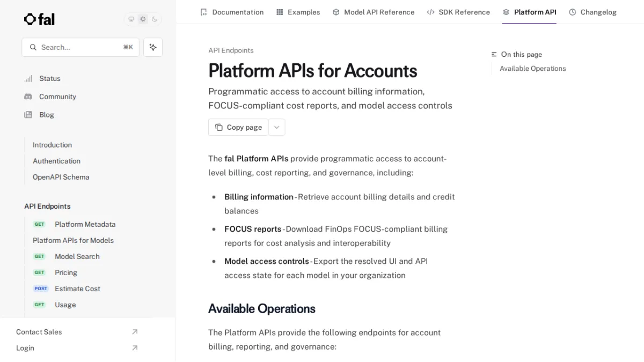Click the Blog newspaper icon
The width and height of the screenshot is (644, 362).
[x=28, y=115]
